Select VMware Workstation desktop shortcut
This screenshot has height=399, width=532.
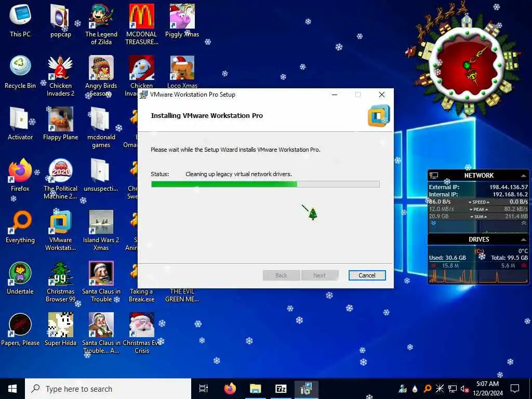[x=60, y=230]
